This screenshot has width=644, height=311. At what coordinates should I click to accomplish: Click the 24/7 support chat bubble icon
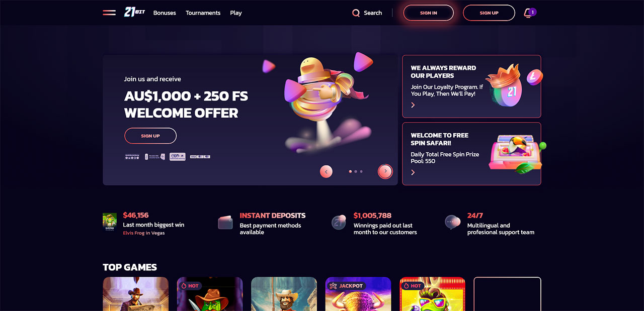[x=452, y=222]
